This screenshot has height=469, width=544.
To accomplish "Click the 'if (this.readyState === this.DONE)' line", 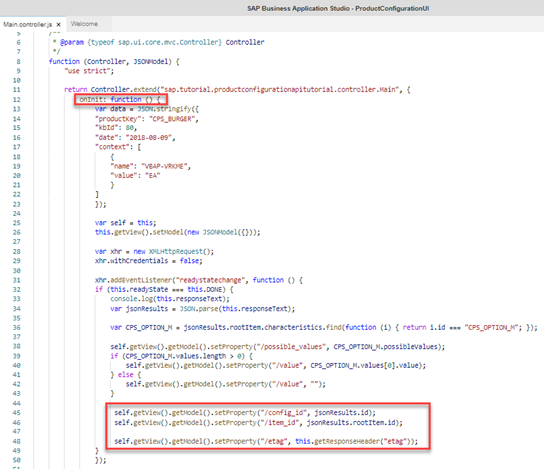I will point(164,289).
